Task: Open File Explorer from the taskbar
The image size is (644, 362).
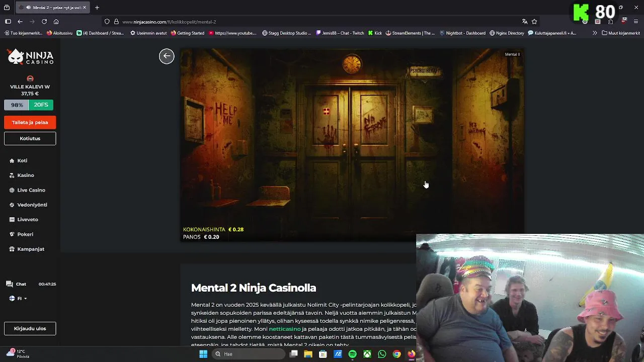Action: [x=308, y=354]
